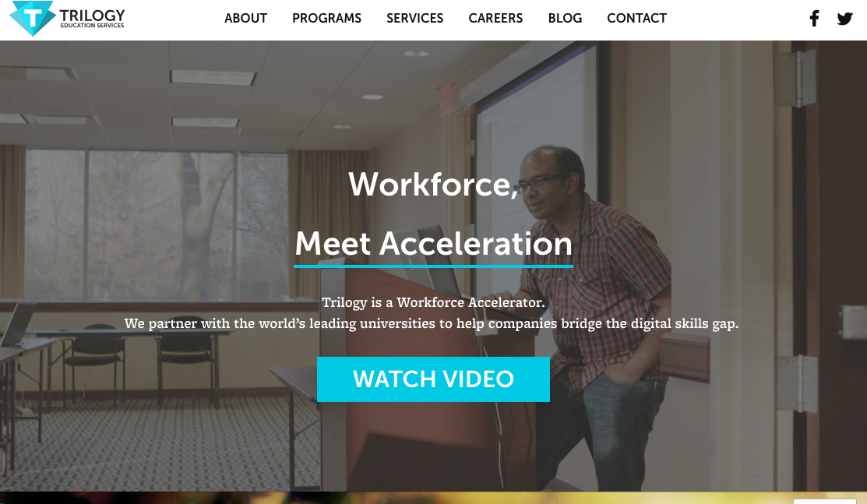Viewport: 867px width, 504px height.
Task: Open the CAREERS nav link
Action: point(495,18)
